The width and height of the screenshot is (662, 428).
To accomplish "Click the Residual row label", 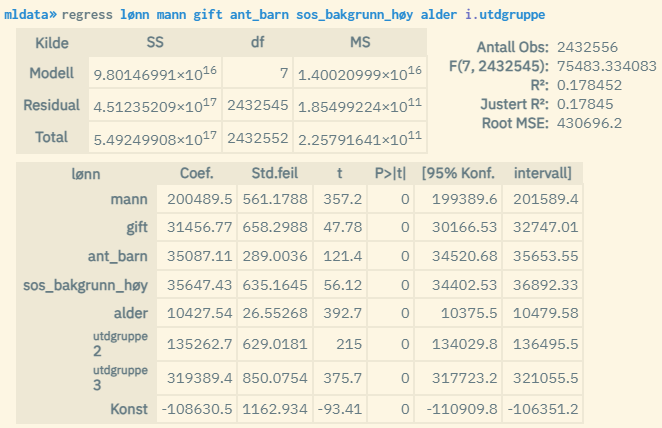I will click(x=52, y=106).
